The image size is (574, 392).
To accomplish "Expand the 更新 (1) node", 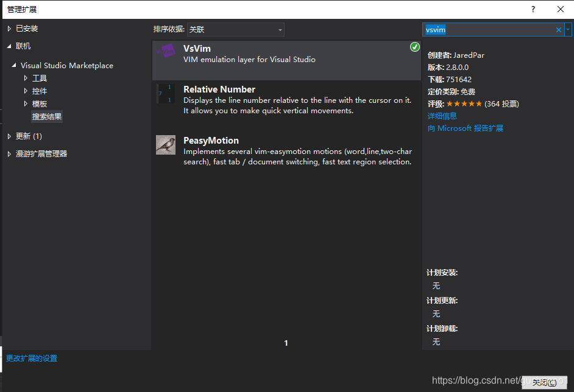I will click(x=9, y=136).
